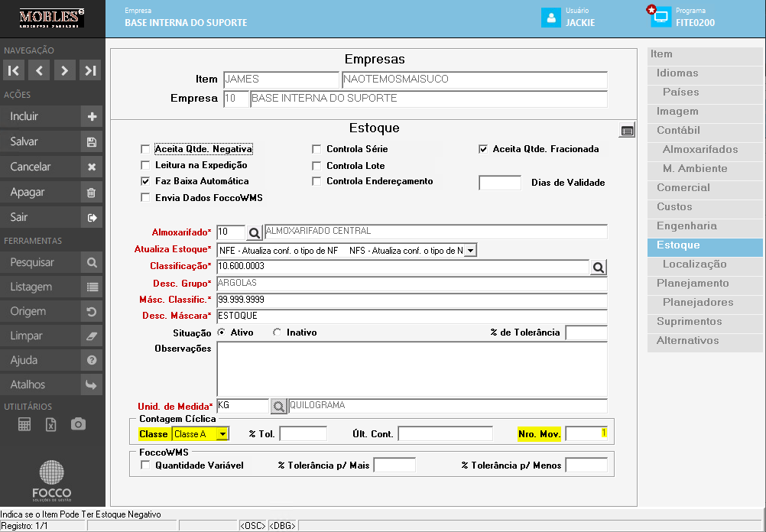The height and width of the screenshot is (532, 766).
Task: Switch to Contábil tab
Action: 705,131
